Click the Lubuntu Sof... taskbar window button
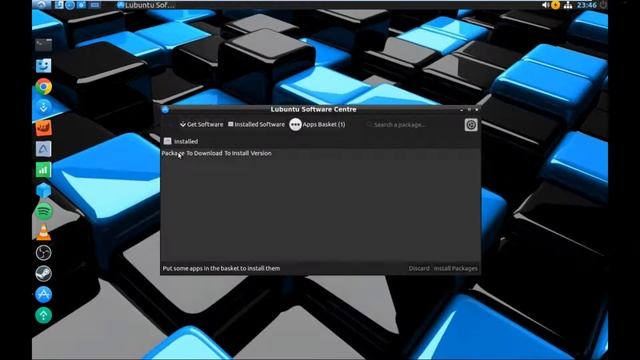The width and height of the screenshot is (640, 360). pyautogui.click(x=146, y=5)
